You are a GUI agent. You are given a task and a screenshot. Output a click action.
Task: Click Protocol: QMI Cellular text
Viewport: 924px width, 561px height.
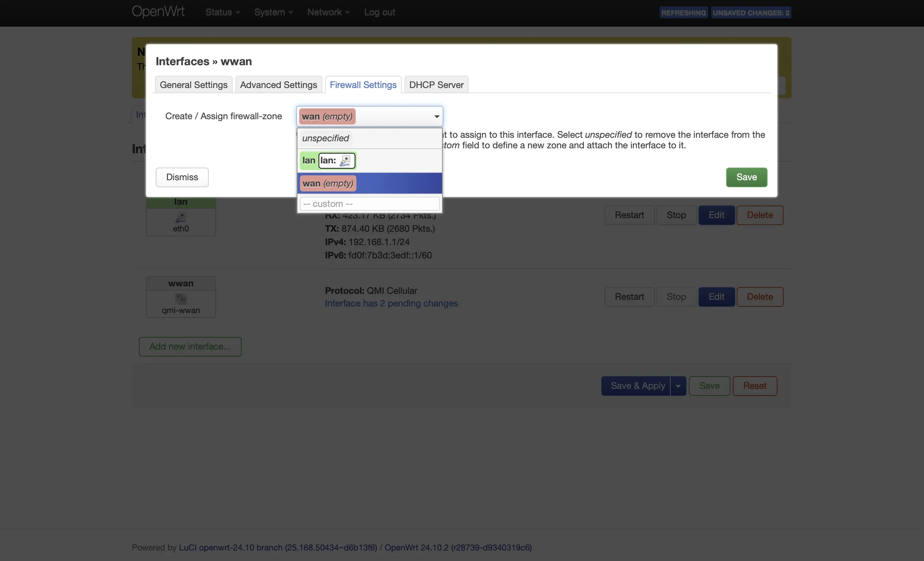pos(371,291)
